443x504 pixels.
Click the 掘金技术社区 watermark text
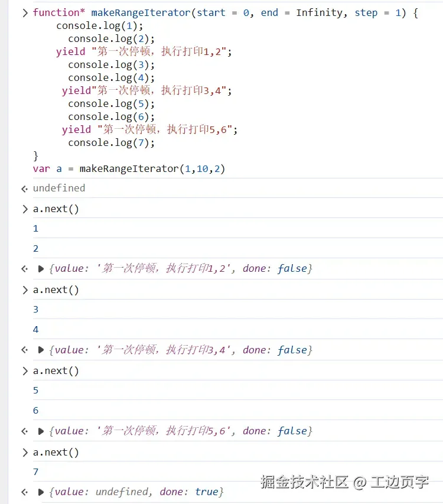pos(305,482)
